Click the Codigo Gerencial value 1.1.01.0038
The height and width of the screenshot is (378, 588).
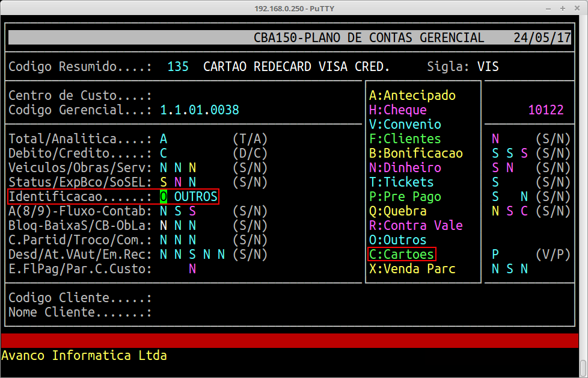coord(200,110)
